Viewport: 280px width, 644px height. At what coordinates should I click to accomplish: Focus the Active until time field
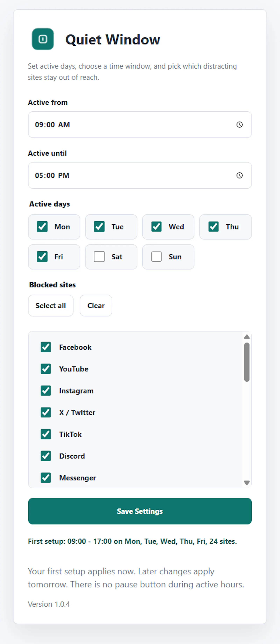pyautogui.click(x=140, y=175)
